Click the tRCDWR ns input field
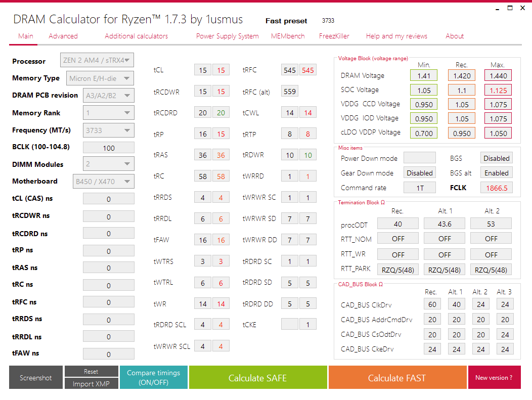Image resolution: width=532 pixels, height=400 pixels. pos(109,216)
